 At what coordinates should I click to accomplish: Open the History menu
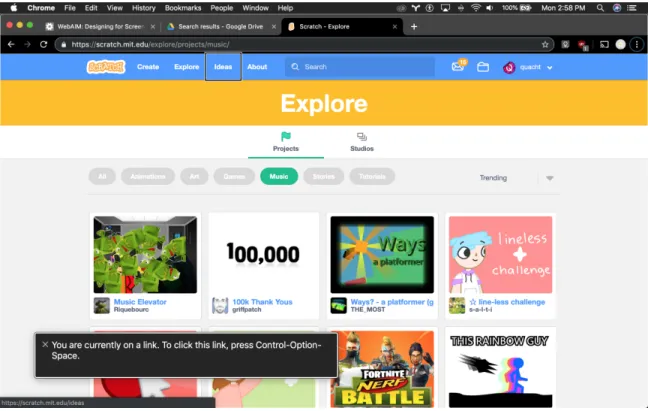[143, 8]
